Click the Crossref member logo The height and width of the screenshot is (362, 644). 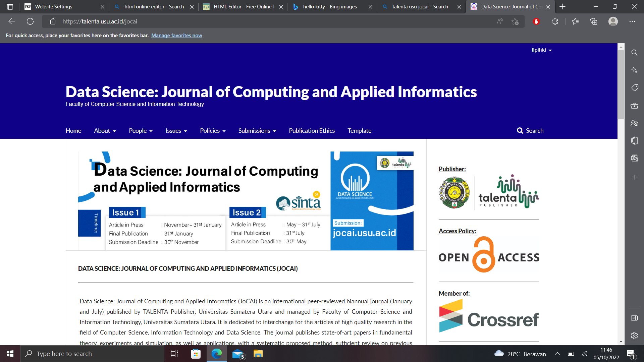click(x=489, y=316)
